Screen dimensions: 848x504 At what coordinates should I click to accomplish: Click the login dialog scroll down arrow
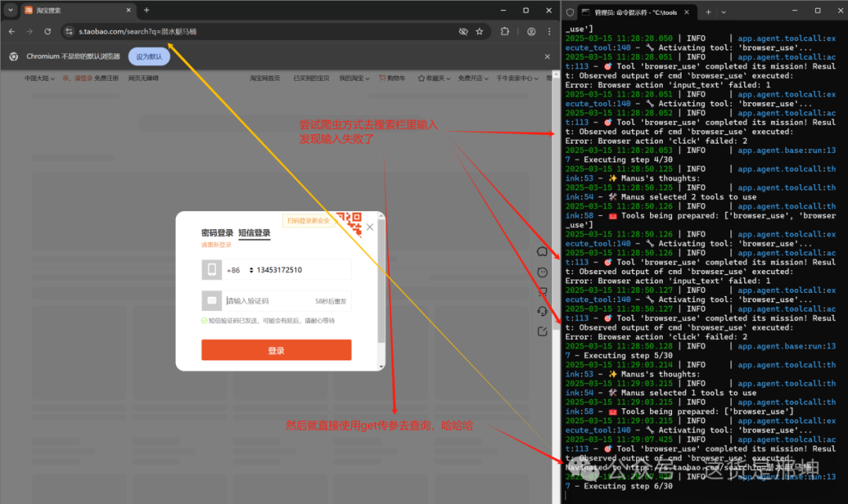click(x=382, y=367)
